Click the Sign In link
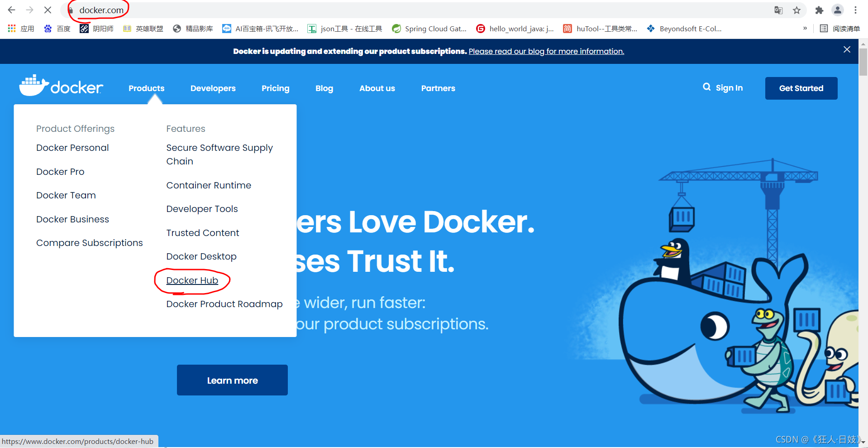 tap(729, 88)
